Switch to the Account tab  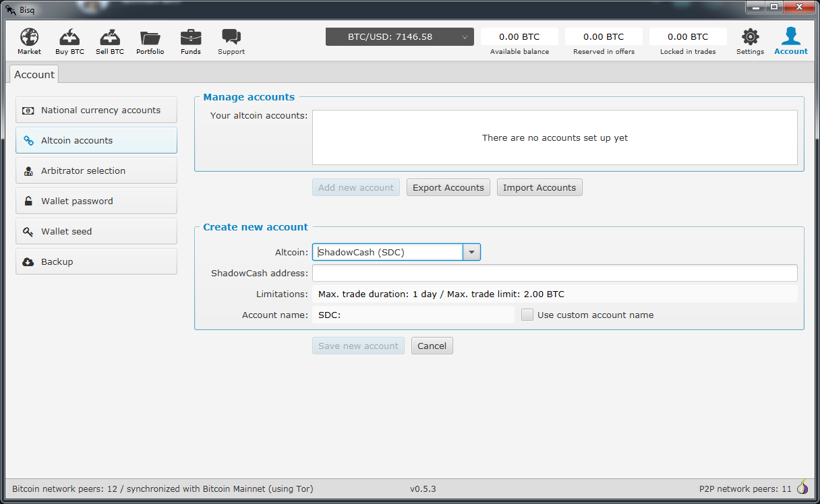pos(34,74)
